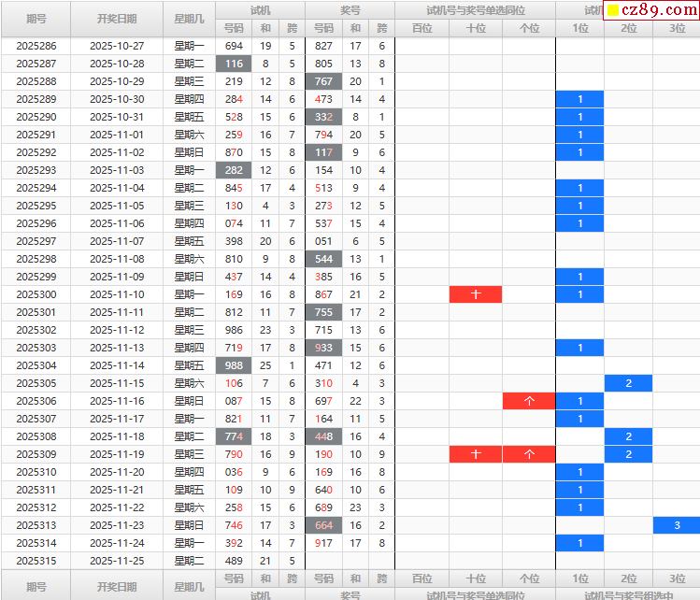700x600 pixels.
Task: Click the prize number 827 in first row
Action: click(324, 46)
